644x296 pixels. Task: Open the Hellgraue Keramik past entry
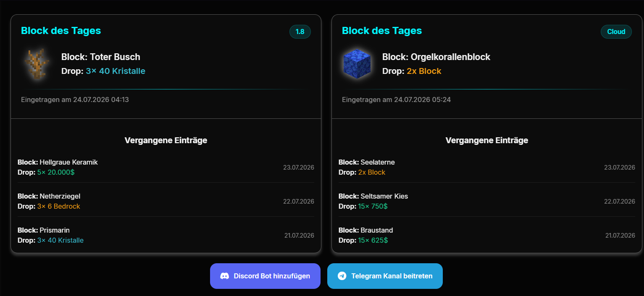(x=166, y=167)
